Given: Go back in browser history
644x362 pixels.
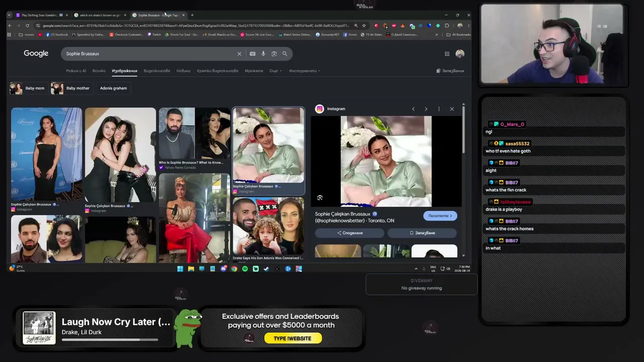Looking at the screenshot, I should click(10, 26).
